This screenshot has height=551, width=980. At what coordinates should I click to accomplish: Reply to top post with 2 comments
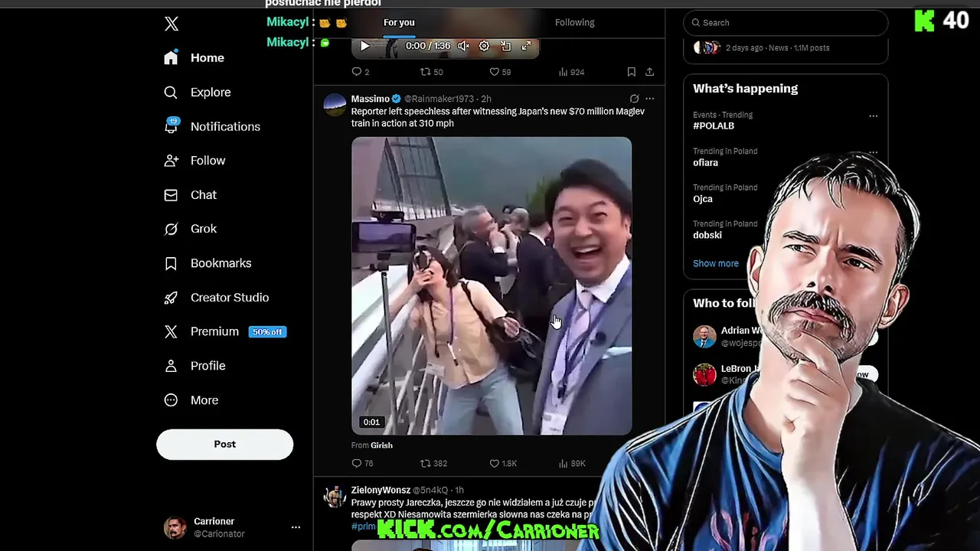[360, 72]
